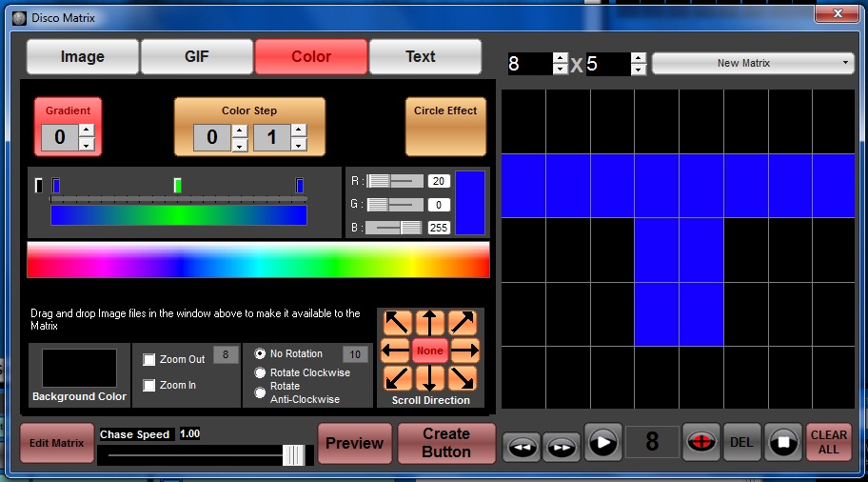Click the fast-forward step button
The width and height of the screenshot is (868, 482).
561,445
